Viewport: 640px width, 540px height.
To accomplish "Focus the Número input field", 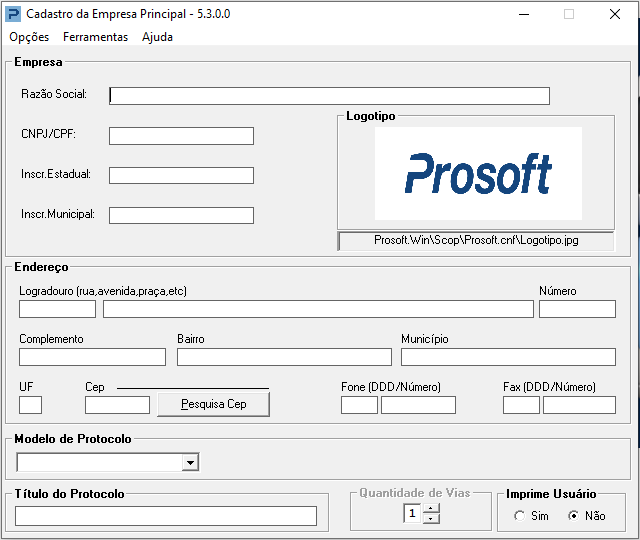I will click(x=577, y=309).
